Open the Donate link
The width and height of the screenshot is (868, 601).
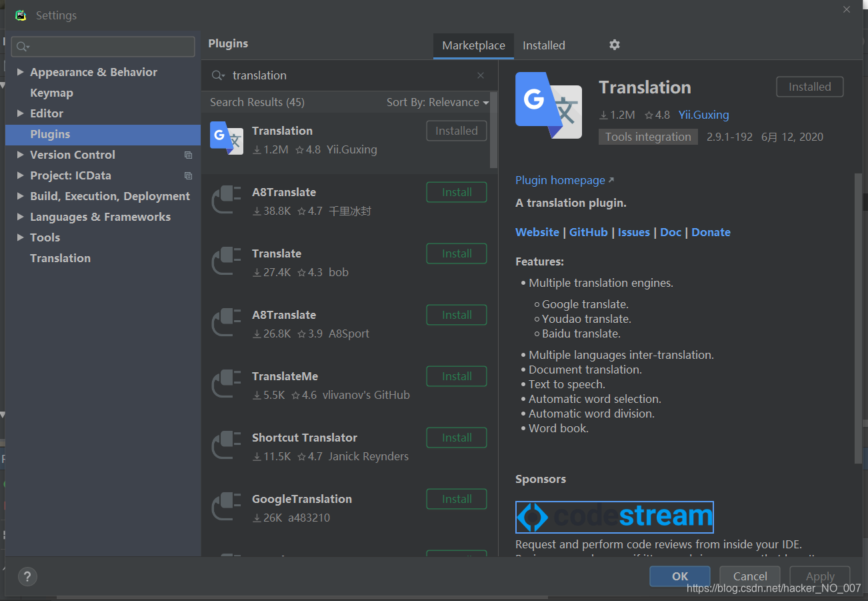click(711, 232)
